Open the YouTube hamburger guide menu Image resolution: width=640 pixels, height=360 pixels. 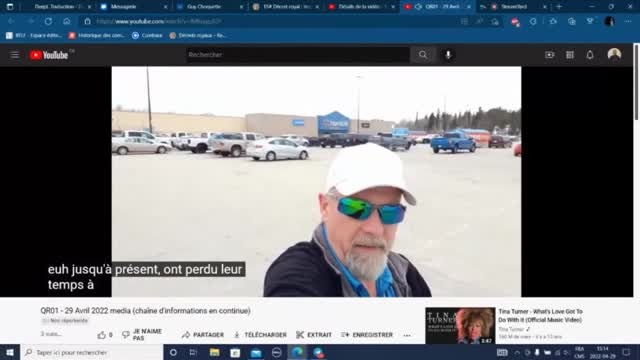[15, 55]
